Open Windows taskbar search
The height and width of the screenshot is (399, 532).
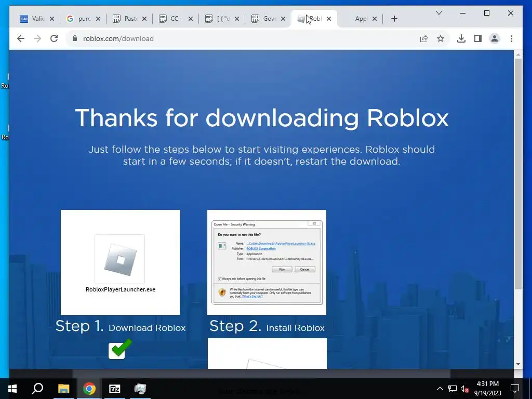[37, 389]
